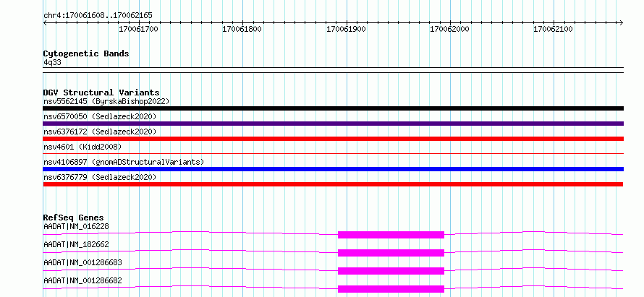Click the chr4:170061608..170062165 region label

coord(98,16)
